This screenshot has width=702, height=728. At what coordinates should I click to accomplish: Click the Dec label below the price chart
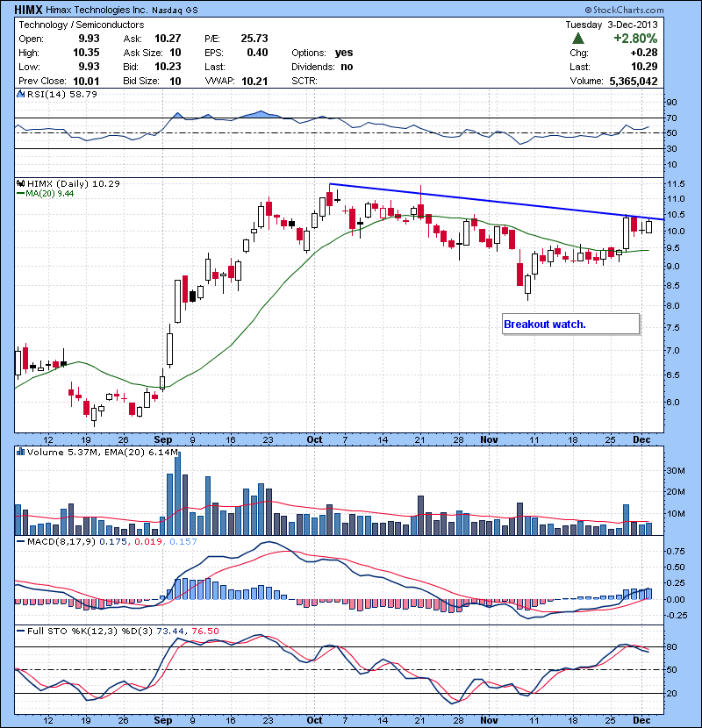[641, 439]
